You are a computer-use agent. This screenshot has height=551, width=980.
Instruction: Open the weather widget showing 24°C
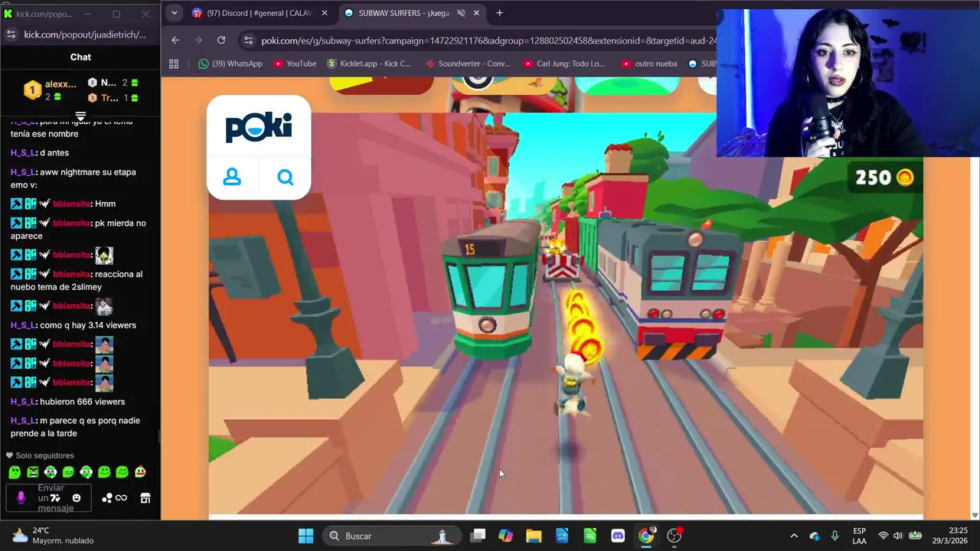(x=53, y=536)
